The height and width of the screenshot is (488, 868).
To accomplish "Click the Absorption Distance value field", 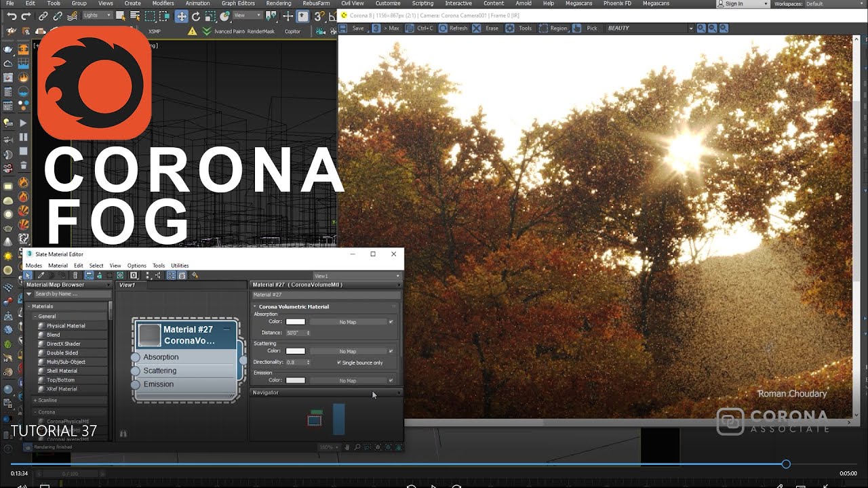I will [x=295, y=333].
